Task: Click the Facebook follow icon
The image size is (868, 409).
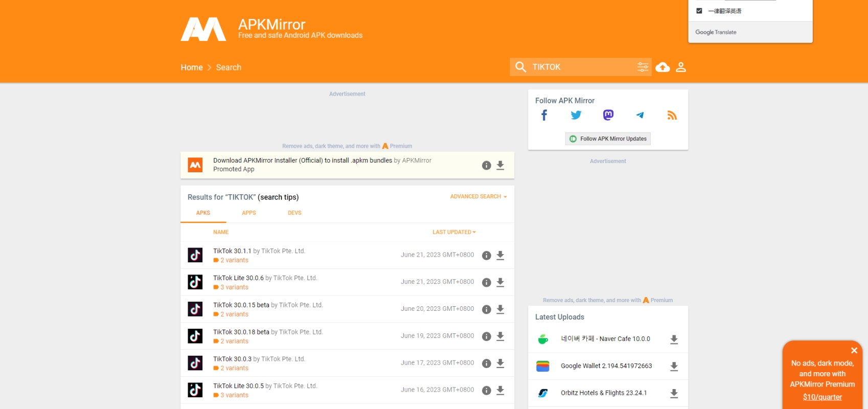Action: (544, 116)
